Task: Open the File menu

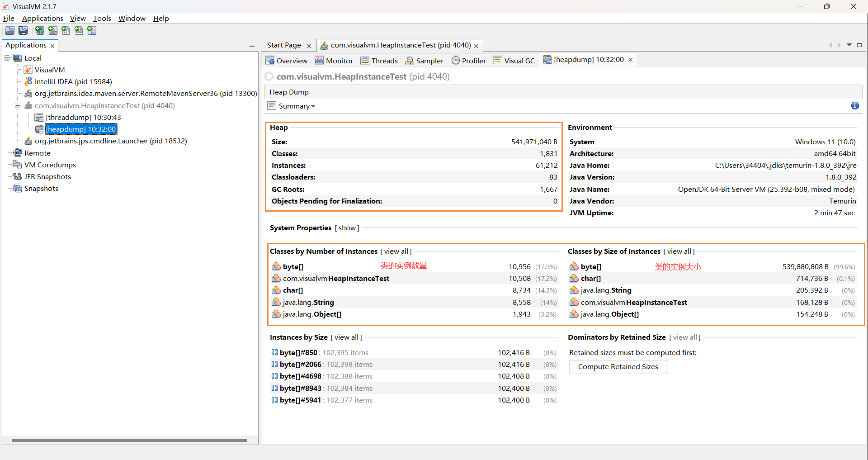Action: tap(9, 18)
